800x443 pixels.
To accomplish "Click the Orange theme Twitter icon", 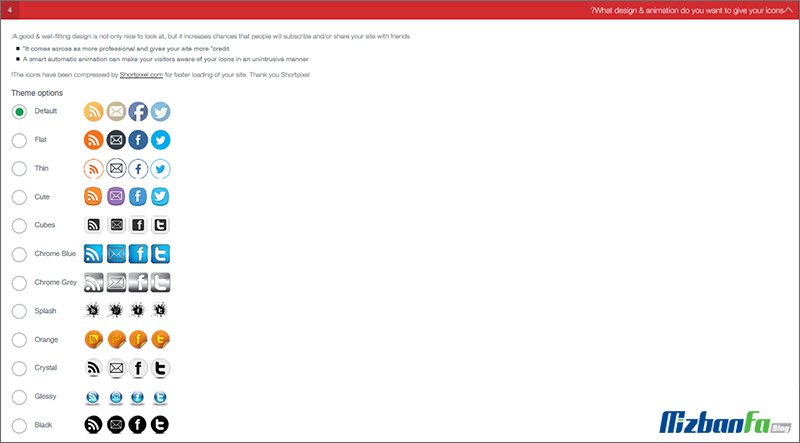I will click(161, 339).
